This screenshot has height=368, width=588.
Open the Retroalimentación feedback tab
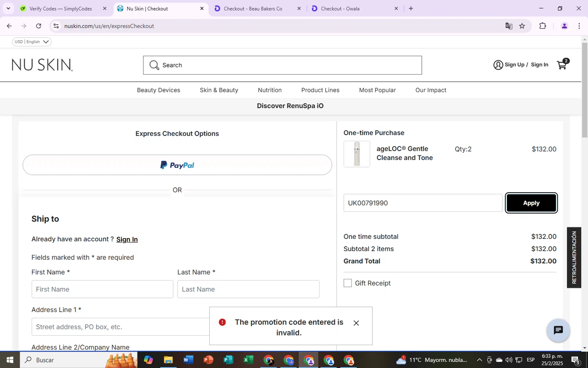(574, 257)
